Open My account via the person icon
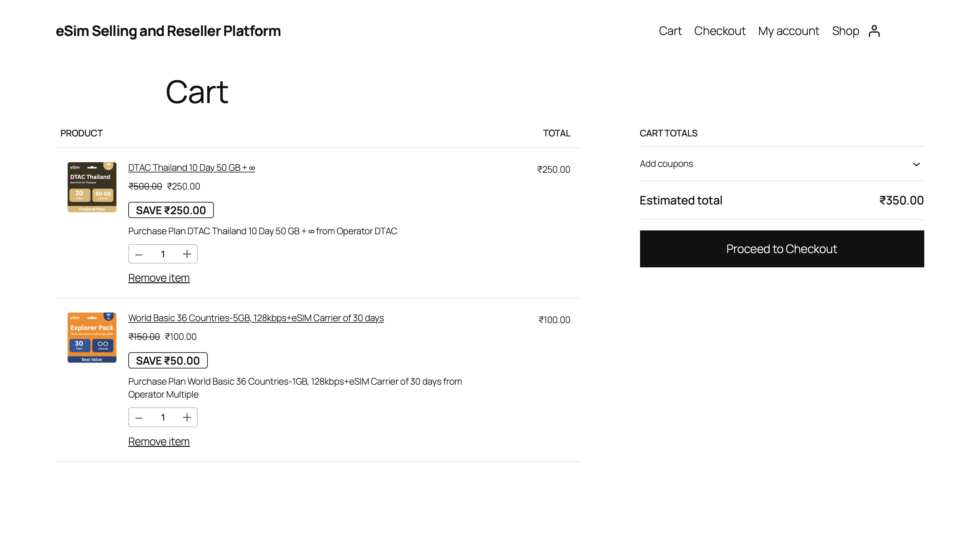 coord(875,30)
